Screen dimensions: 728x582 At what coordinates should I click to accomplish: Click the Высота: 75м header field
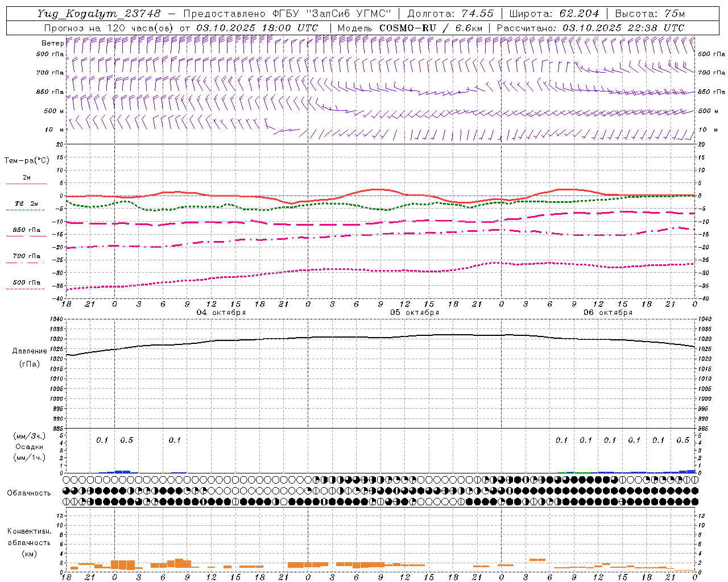(650, 14)
